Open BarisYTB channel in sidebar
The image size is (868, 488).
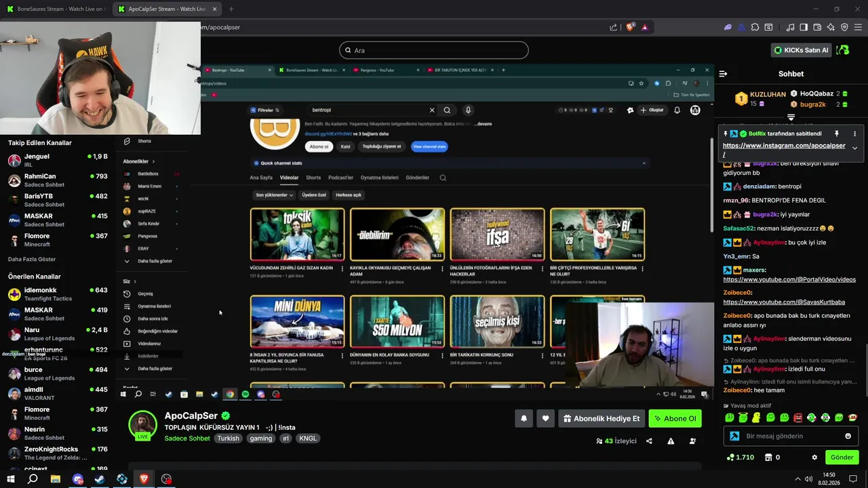(58, 200)
